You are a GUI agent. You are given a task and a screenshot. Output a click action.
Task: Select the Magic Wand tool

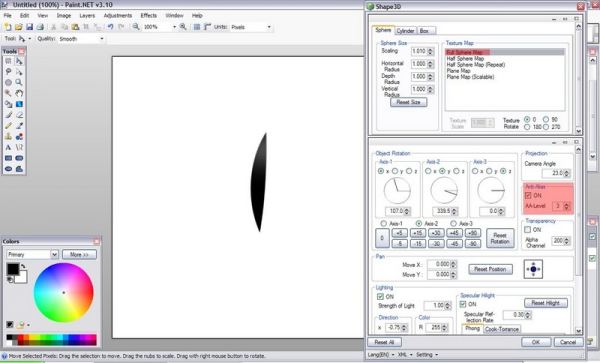click(8, 93)
